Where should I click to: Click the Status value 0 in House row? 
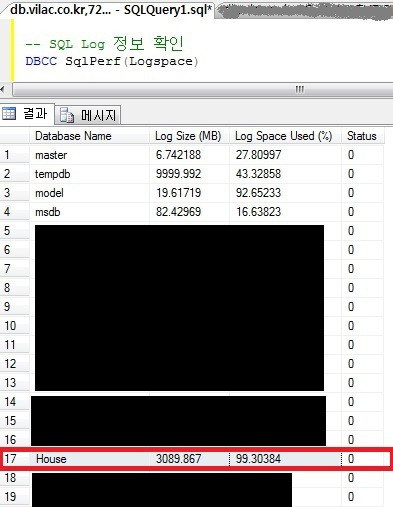[x=351, y=459]
